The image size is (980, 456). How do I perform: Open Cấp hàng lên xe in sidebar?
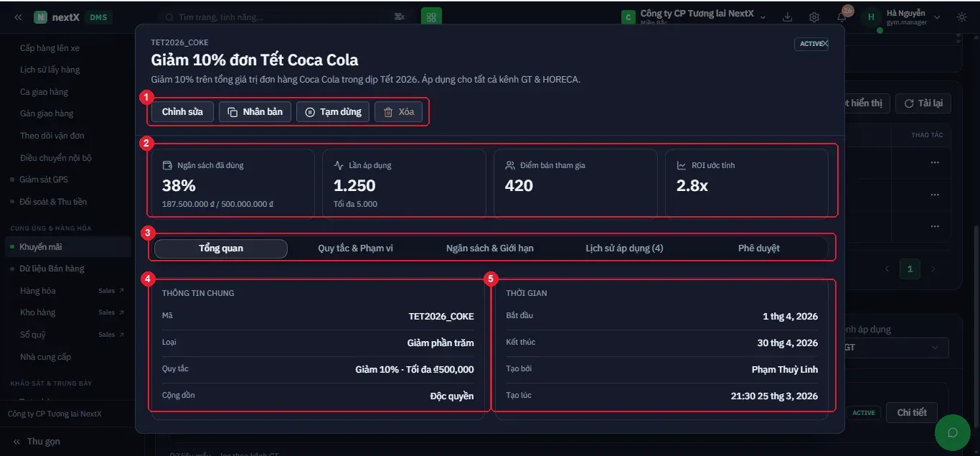50,48
